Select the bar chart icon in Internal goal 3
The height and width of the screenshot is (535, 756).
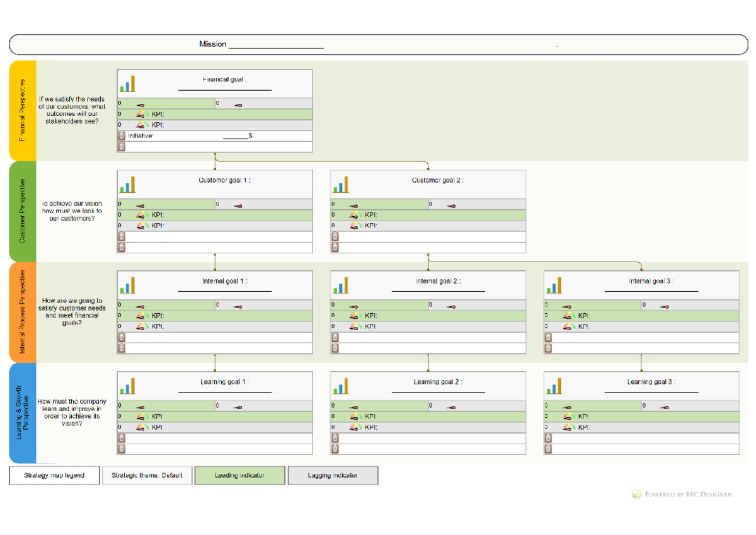[x=554, y=285]
